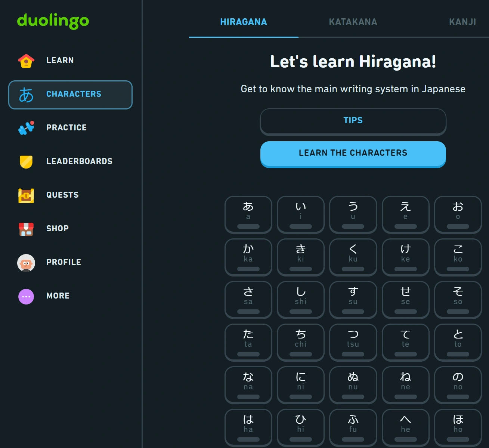Screen dimensions: 489x448
Task: Open the Tips button
Action: pyautogui.click(x=353, y=121)
